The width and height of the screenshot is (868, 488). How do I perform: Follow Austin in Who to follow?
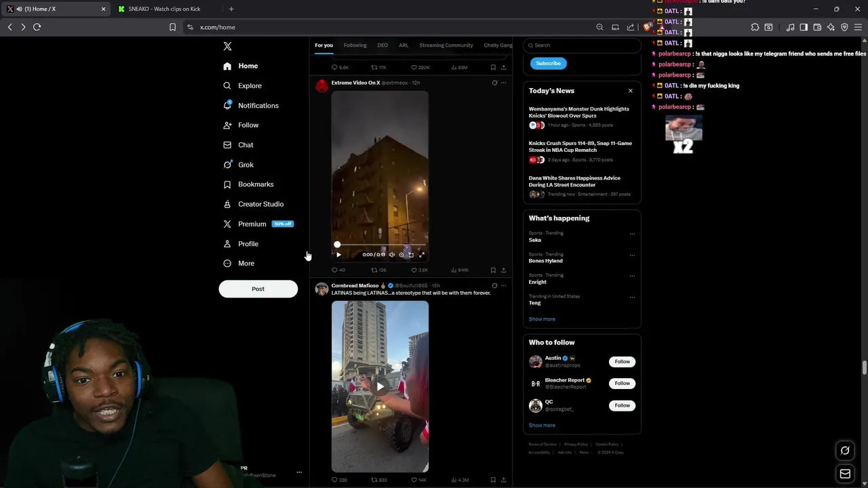[622, 361]
